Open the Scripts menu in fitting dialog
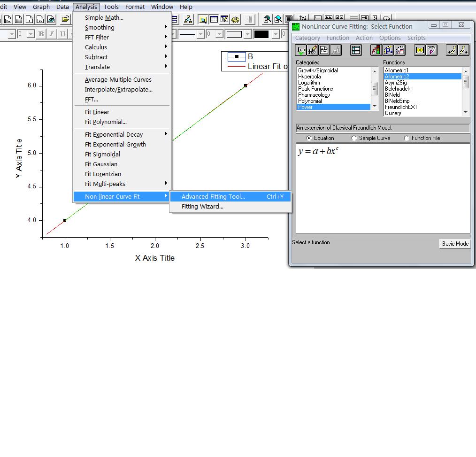 tap(416, 38)
